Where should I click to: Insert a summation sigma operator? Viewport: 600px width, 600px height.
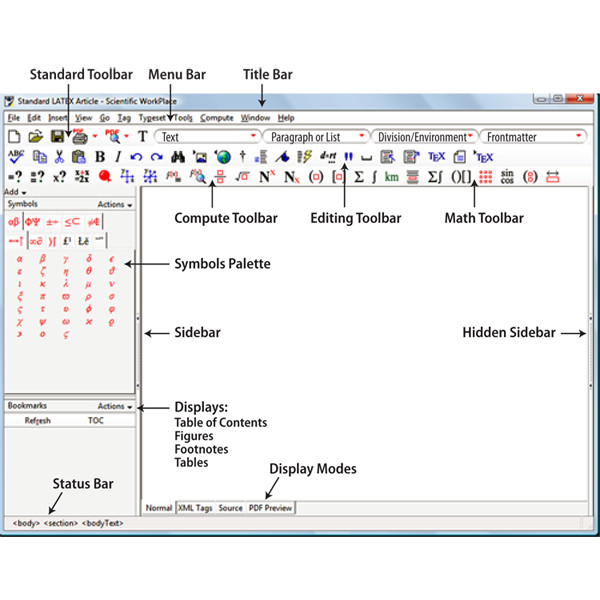pos(359,177)
